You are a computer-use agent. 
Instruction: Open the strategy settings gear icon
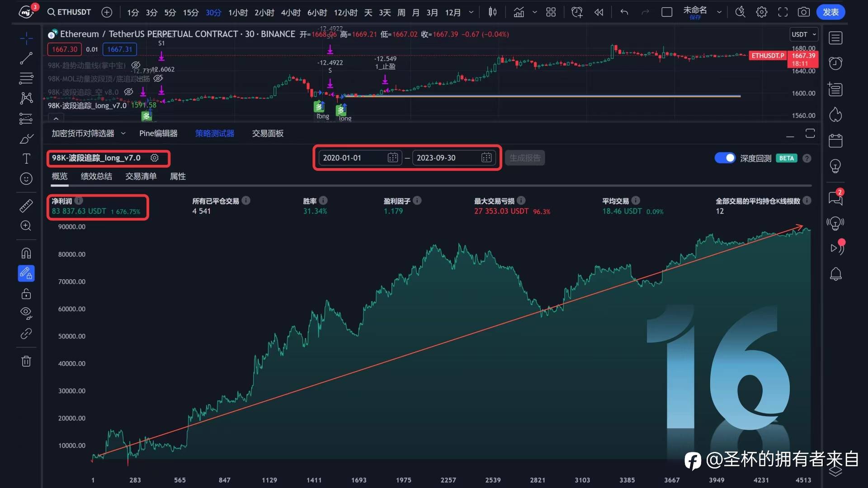155,158
